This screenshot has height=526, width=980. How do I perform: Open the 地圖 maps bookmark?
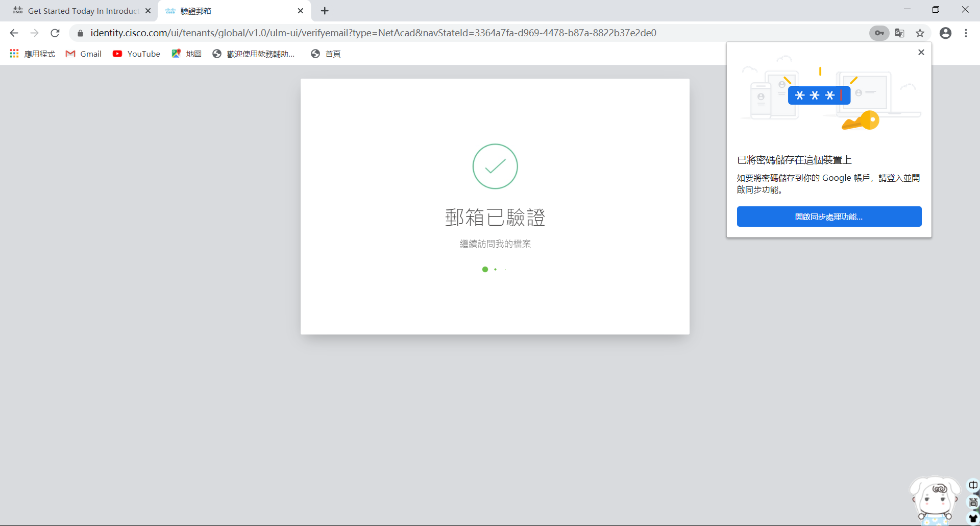pos(187,54)
